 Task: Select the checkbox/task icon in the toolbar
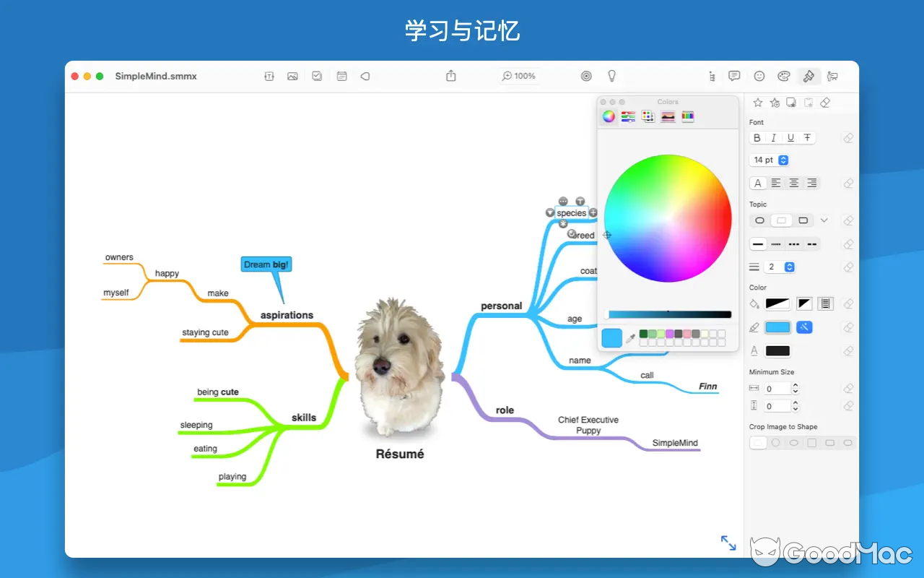[x=317, y=76]
